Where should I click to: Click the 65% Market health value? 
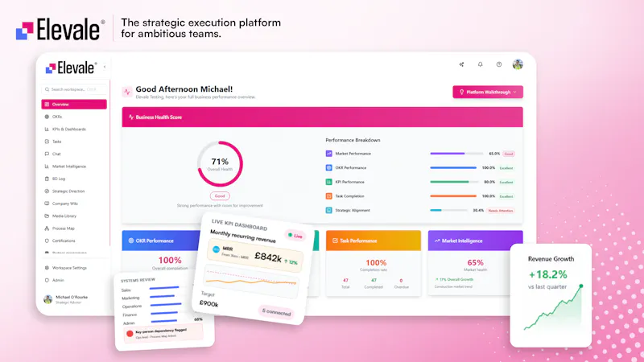click(x=475, y=263)
